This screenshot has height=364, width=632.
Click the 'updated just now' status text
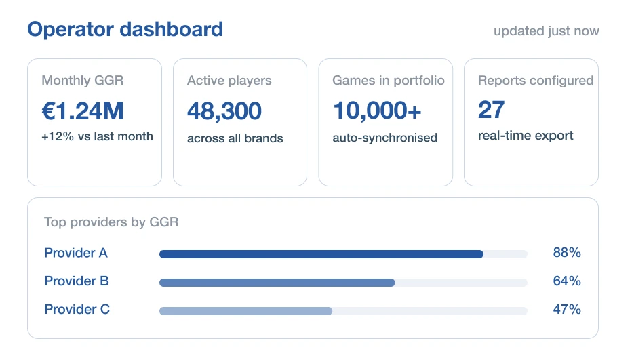pos(546,31)
